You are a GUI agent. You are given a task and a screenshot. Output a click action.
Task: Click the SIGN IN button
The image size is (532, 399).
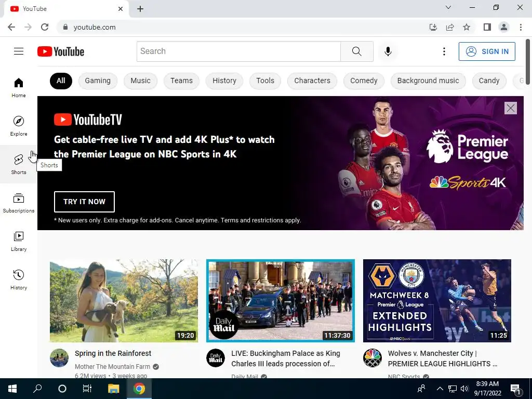click(x=487, y=51)
